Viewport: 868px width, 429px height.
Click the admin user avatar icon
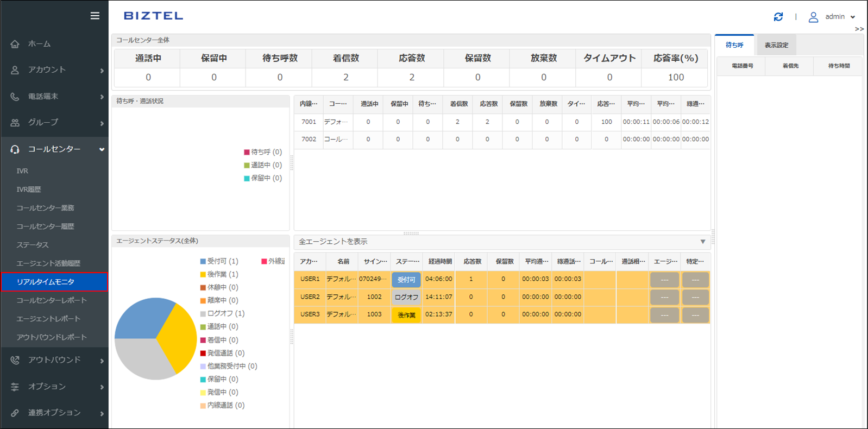point(813,17)
